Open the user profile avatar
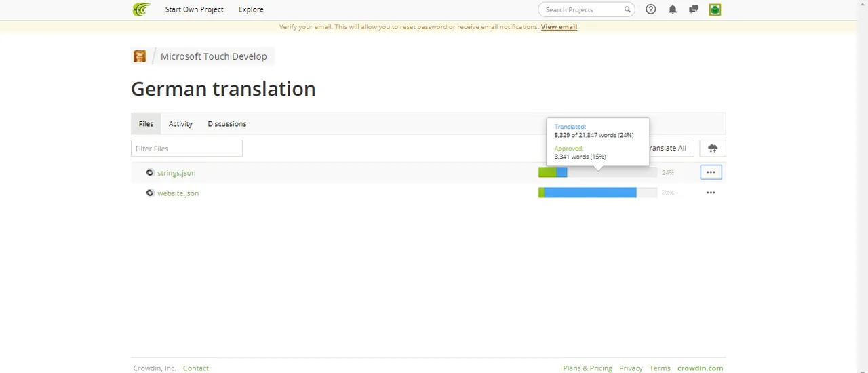Viewport: 868px width, 373px height. click(x=715, y=9)
